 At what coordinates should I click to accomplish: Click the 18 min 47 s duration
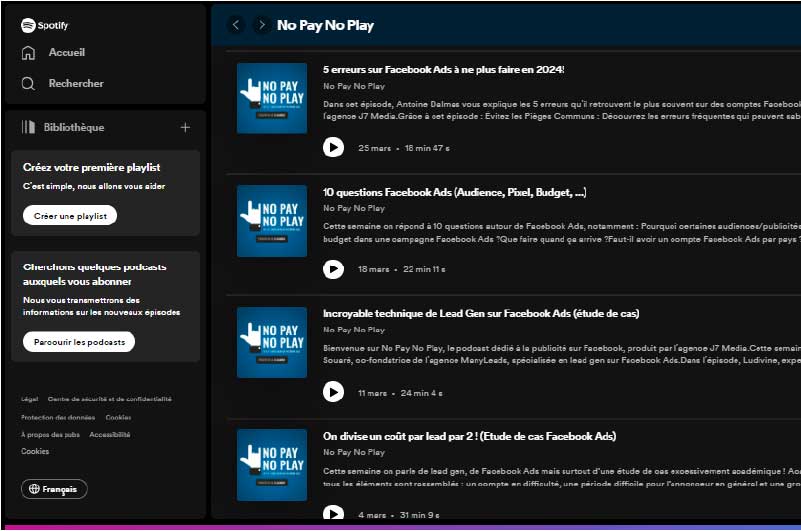[x=427, y=148]
